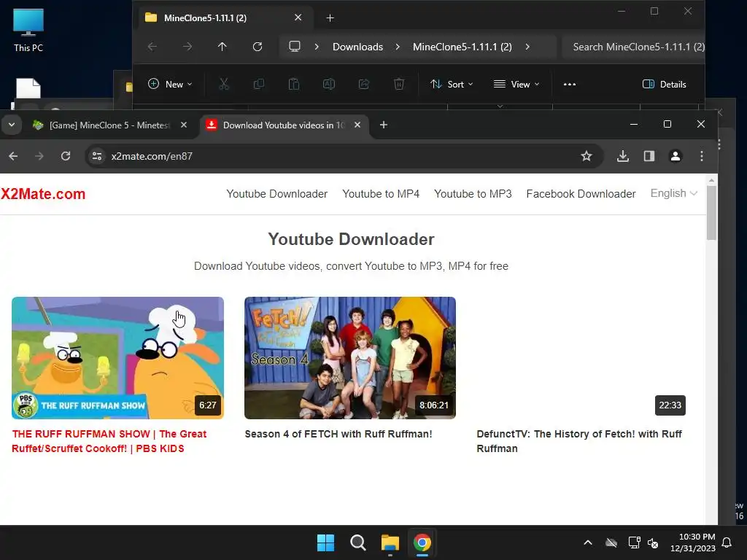
Task: Close the MineClone 5 Minetest Chrome tab
Action: 183,125
